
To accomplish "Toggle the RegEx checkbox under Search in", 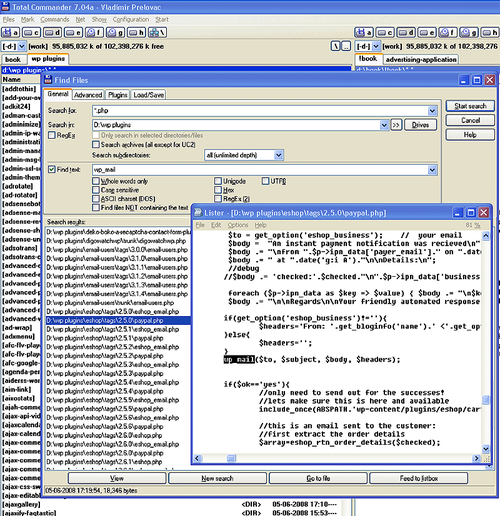I will click(x=52, y=135).
